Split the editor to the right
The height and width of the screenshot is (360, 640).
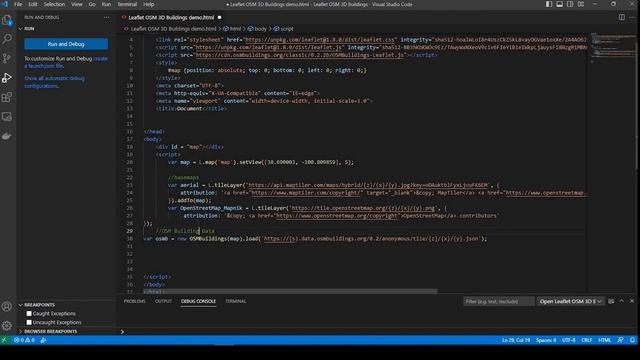point(622,17)
